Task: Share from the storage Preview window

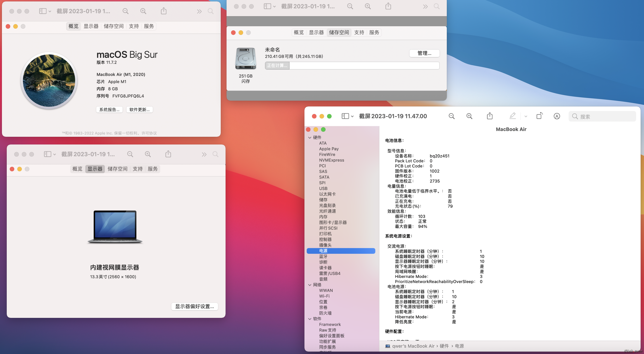Action: coord(388,6)
